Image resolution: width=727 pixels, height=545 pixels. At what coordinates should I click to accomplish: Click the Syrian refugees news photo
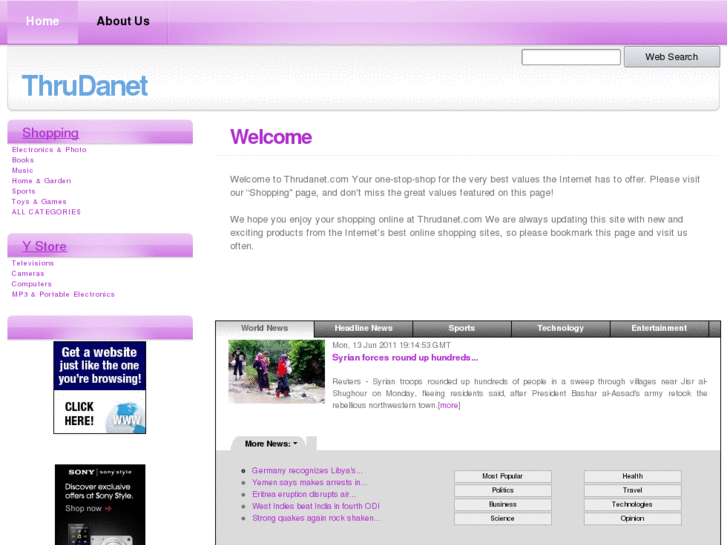pyautogui.click(x=276, y=372)
